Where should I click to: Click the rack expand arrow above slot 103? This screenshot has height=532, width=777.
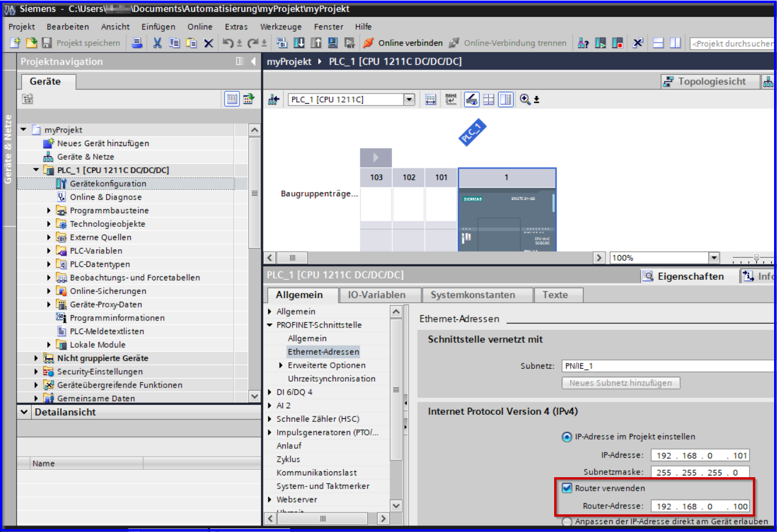(x=376, y=157)
